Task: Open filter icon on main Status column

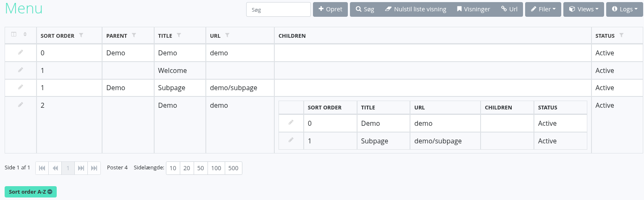Action: [621, 35]
